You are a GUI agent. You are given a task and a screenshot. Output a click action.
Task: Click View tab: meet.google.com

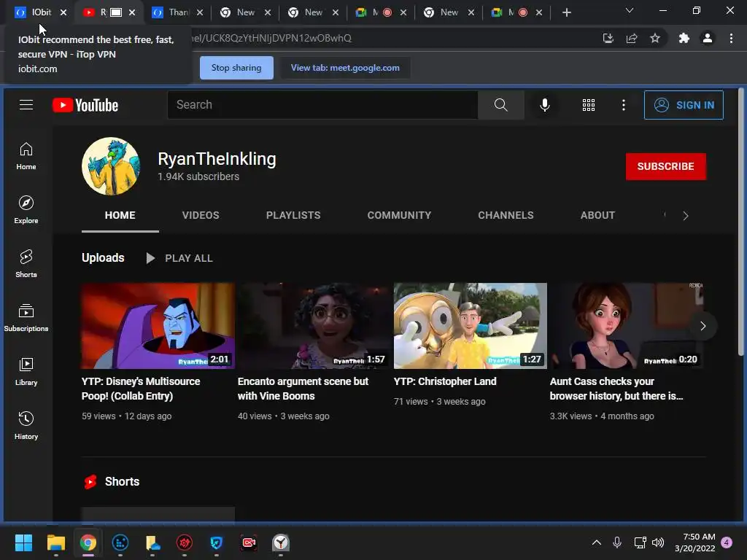(345, 68)
